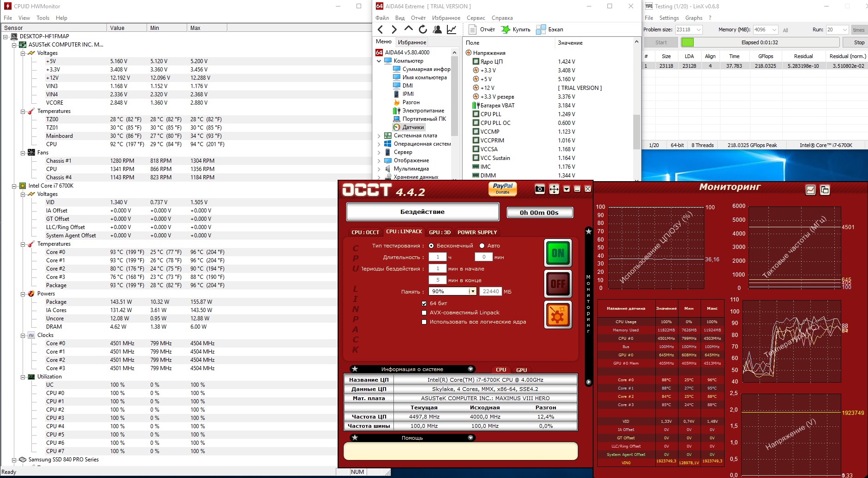
Task: Collapse the Компьютер node in AIDA64
Action: coord(379,61)
